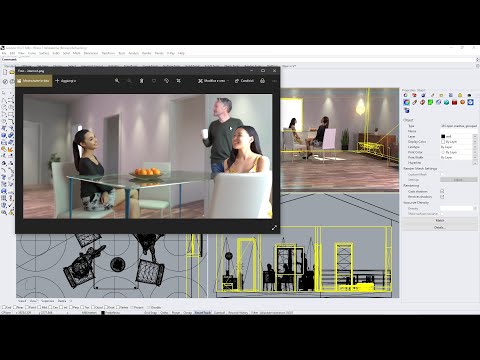
Task: Expand photo to fullscreen with arrow icon
Action: tap(274, 228)
